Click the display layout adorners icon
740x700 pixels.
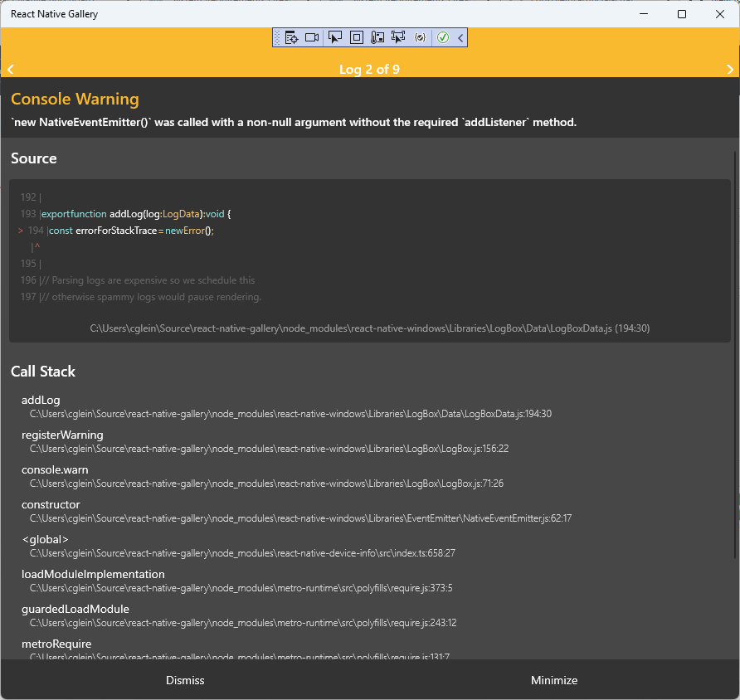[356, 37]
